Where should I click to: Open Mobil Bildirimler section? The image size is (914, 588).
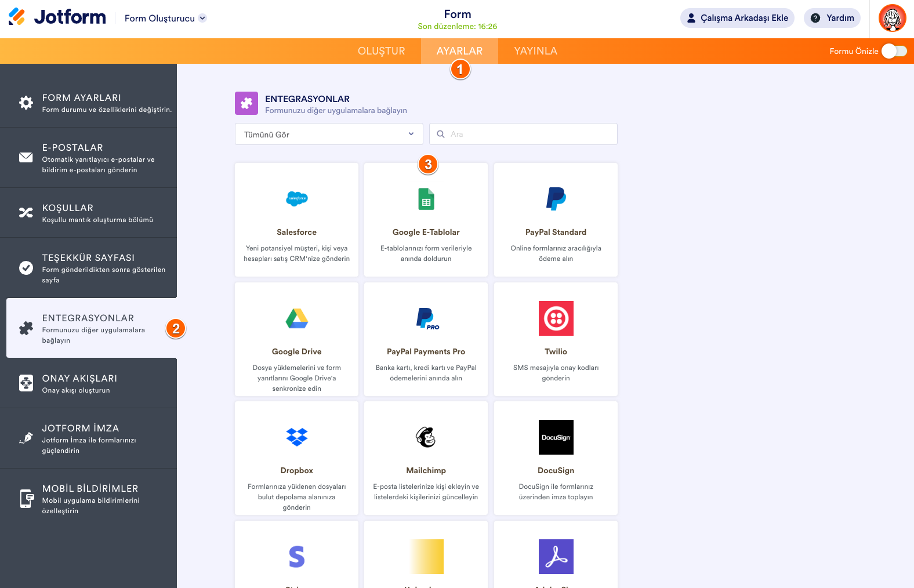point(88,499)
